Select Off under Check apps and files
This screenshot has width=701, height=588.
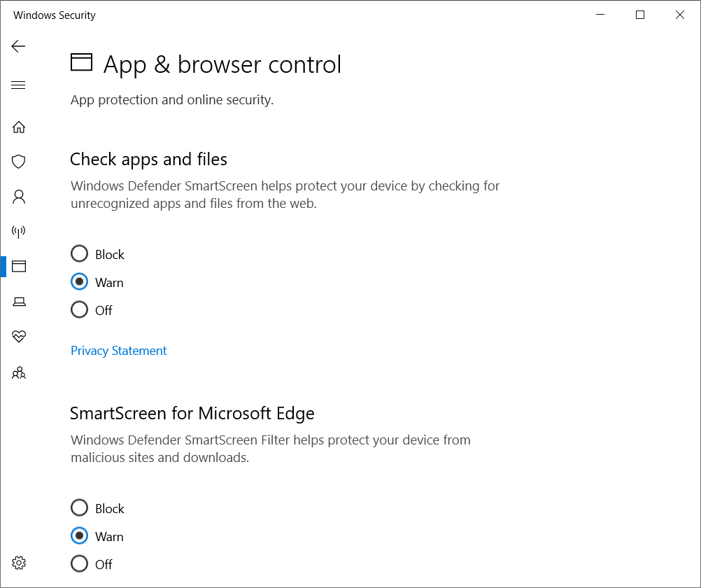[91, 309]
